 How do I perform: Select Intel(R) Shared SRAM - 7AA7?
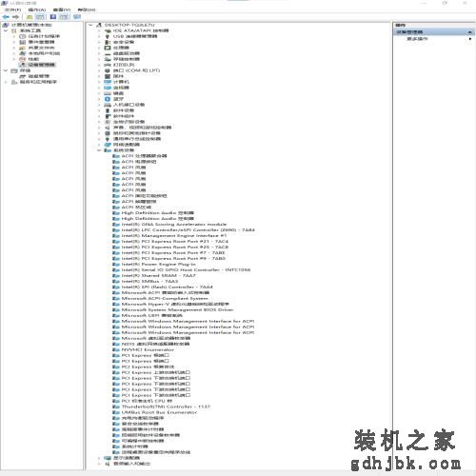click(x=159, y=275)
